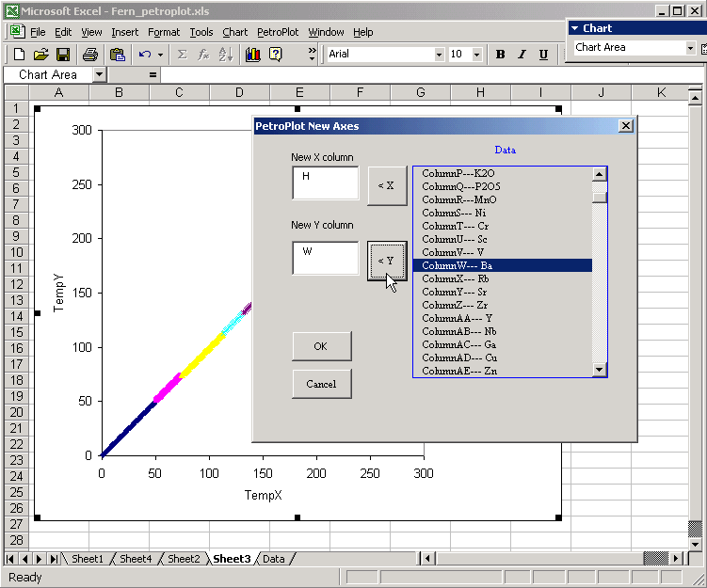Viewport: 707px width, 588px height.
Task: Open Chart toolbar objects dropdown arrow
Action: [690, 48]
